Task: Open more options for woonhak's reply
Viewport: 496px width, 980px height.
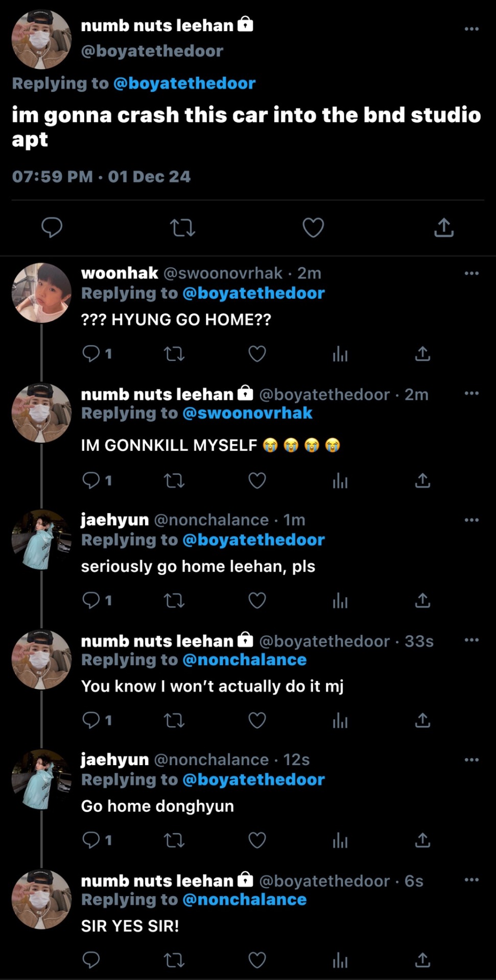Action: [x=471, y=273]
